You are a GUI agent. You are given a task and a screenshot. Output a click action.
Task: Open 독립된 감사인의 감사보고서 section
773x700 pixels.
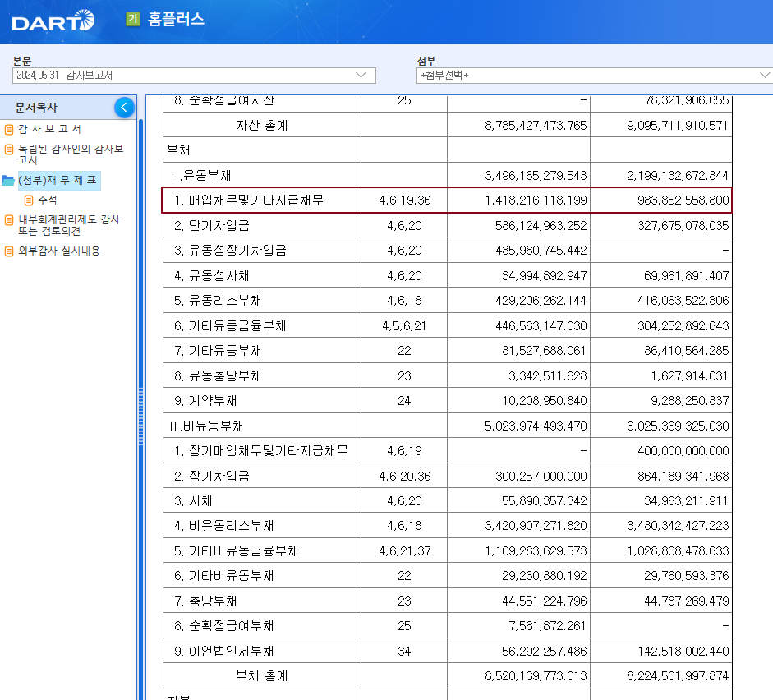point(71,154)
